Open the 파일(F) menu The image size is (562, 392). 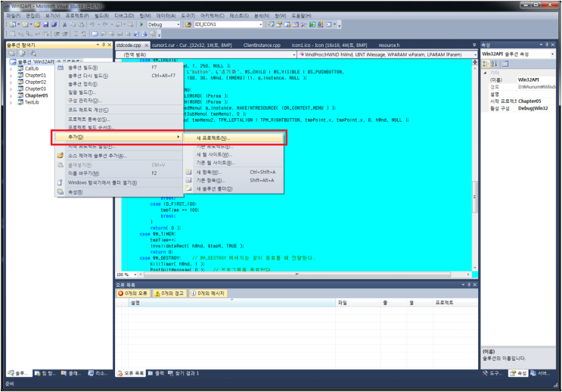point(14,16)
